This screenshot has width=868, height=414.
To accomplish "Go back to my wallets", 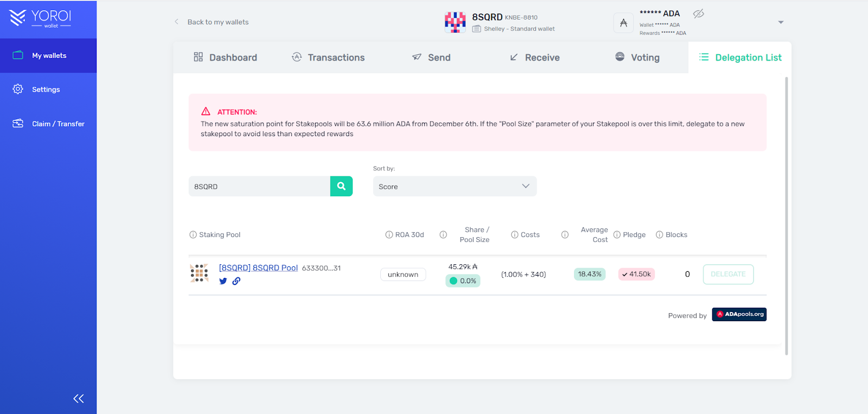I will pos(212,22).
